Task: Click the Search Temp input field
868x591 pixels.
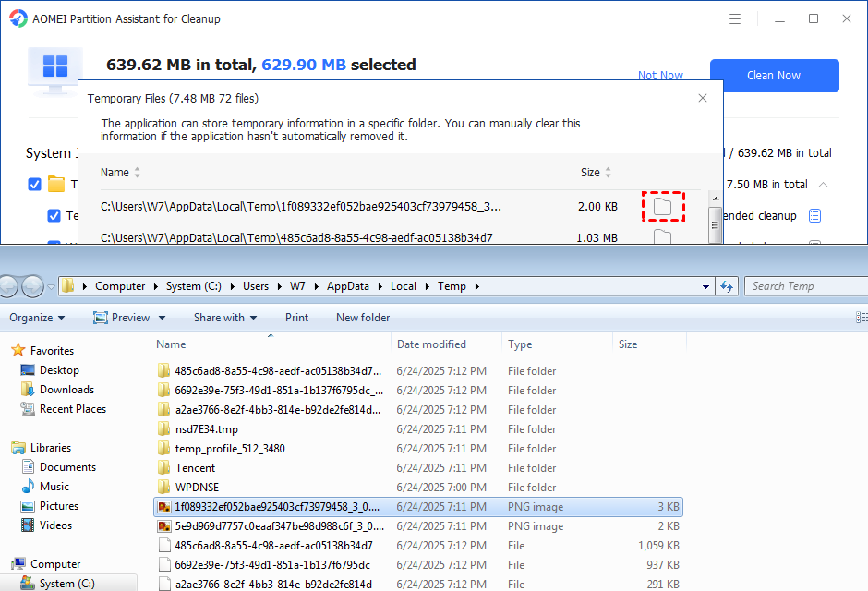Action: click(x=806, y=286)
